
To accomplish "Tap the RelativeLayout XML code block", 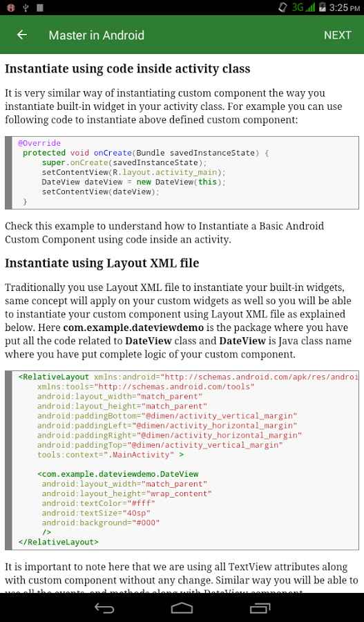I will [x=182, y=460].
